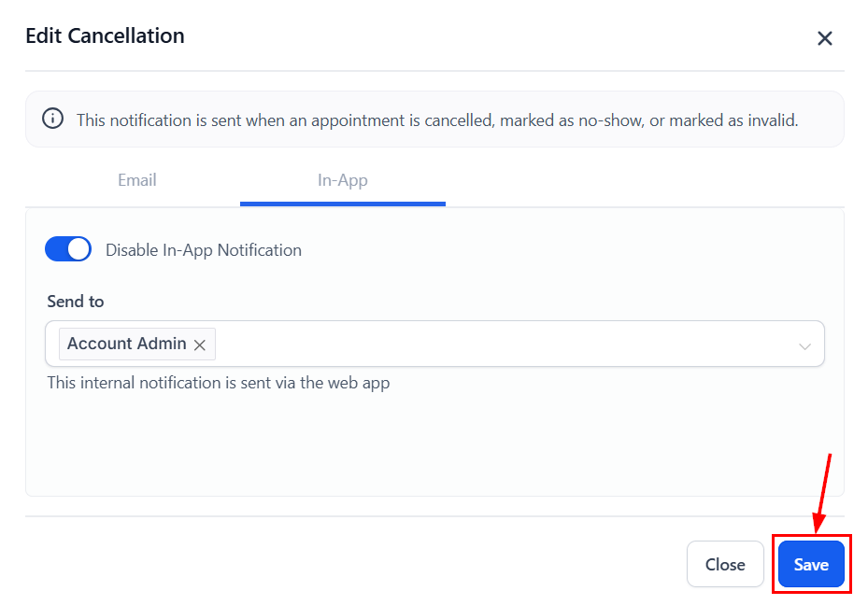The image size is (868, 605).
Task: Toggle the Disable In-App Notification switch
Action: coord(68,249)
